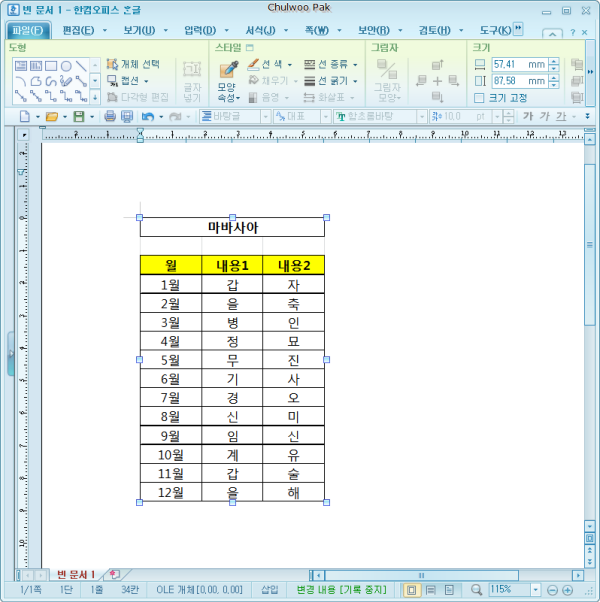This screenshot has height=602, width=600.
Task: Click the print icon
Action: pos(110,116)
